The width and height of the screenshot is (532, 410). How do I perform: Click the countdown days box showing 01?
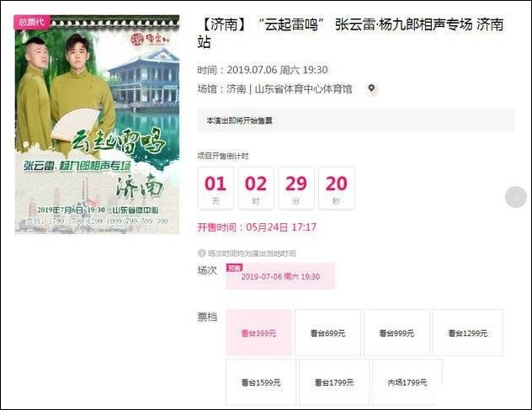point(215,189)
